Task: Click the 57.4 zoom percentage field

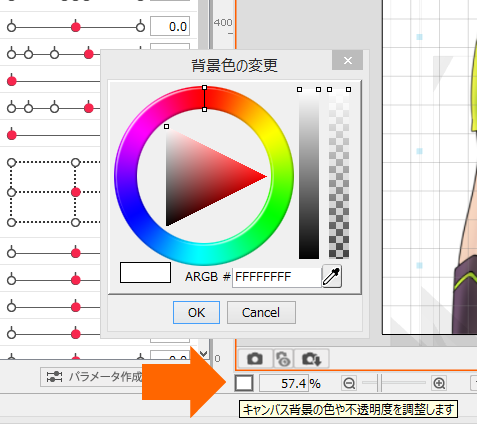Action: point(283,383)
